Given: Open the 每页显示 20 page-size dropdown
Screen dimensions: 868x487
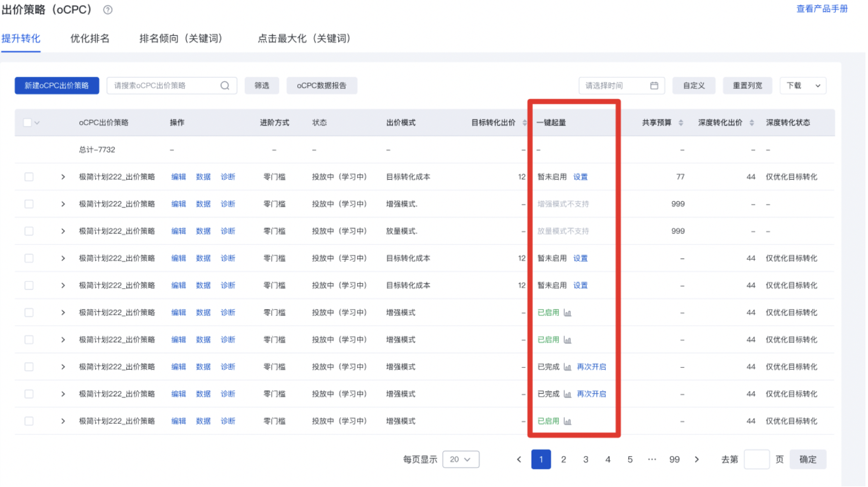Looking at the screenshot, I should (x=460, y=460).
